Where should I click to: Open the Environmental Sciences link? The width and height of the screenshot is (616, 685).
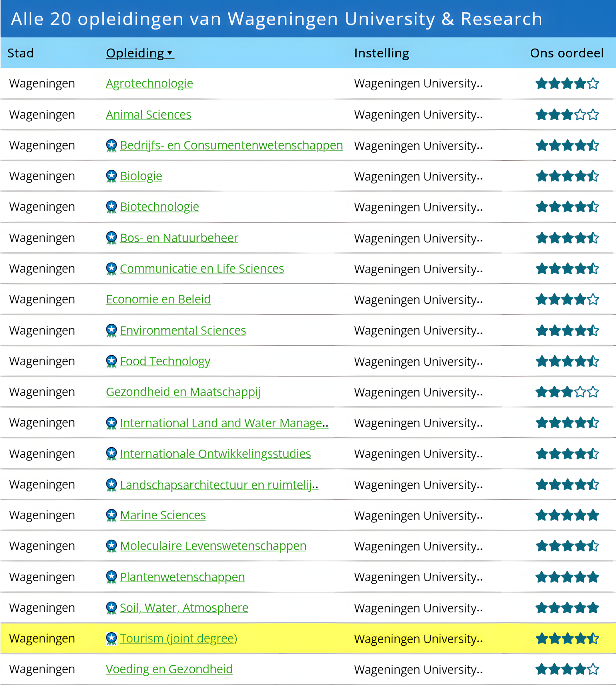pos(183,331)
